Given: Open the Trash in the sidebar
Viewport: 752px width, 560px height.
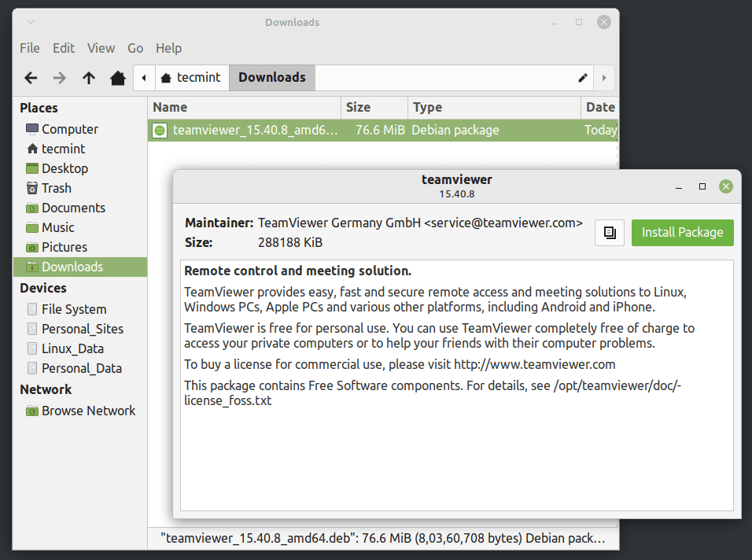Looking at the screenshot, I should coord(56,188).
